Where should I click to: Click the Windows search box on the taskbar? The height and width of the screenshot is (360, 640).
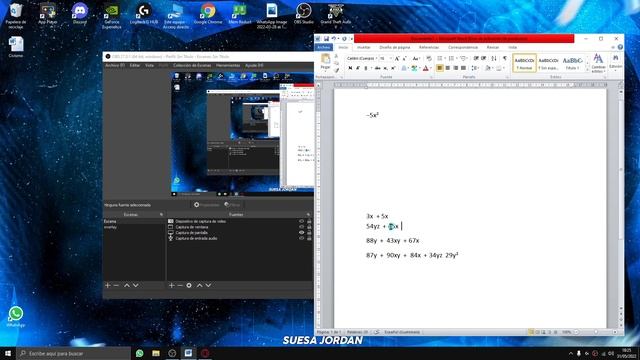pos(73,353)
